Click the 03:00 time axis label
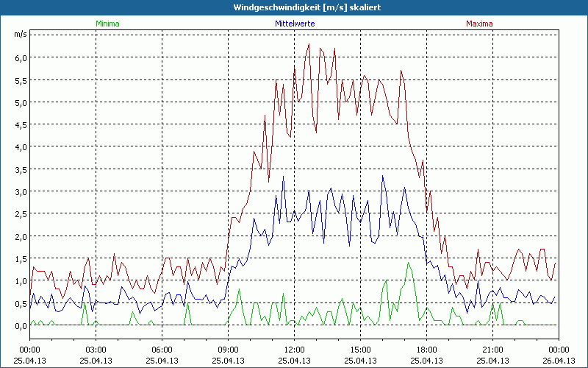The width and height of the screenshot is (588, 368). (x=96, y=350)
